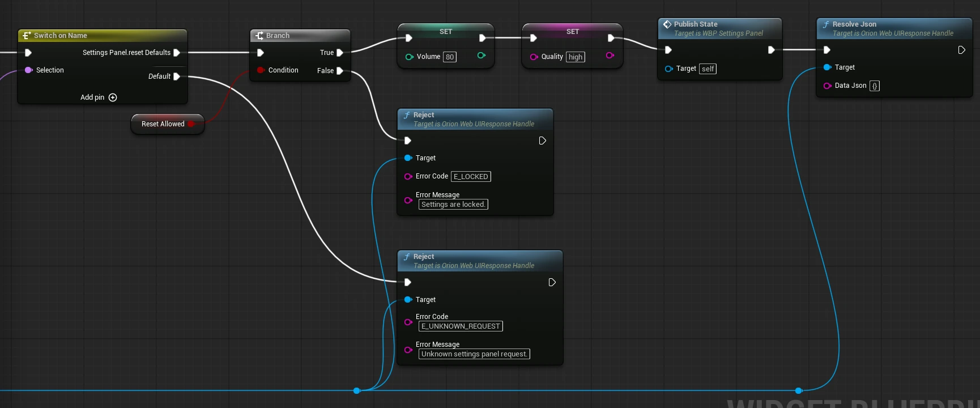Click the Data Json value field
Image resolution: width=980 pixels, height=408 pixels.
(875, 86)
